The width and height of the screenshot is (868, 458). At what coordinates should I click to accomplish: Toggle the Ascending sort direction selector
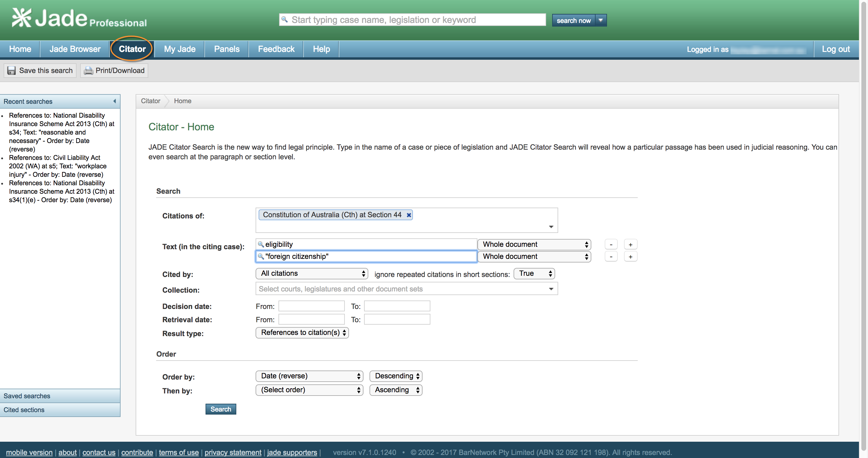click(x=396, y=390)
